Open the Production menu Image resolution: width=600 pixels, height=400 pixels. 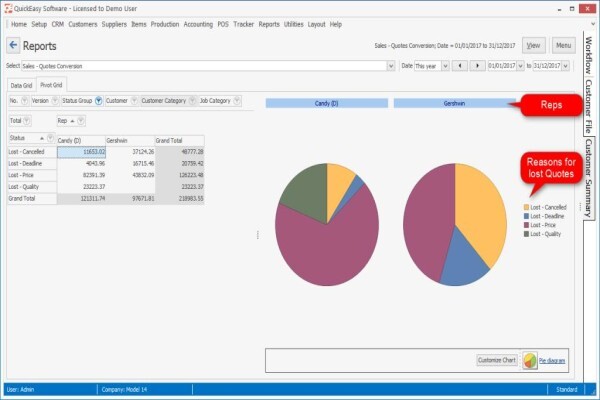(165, 24)
